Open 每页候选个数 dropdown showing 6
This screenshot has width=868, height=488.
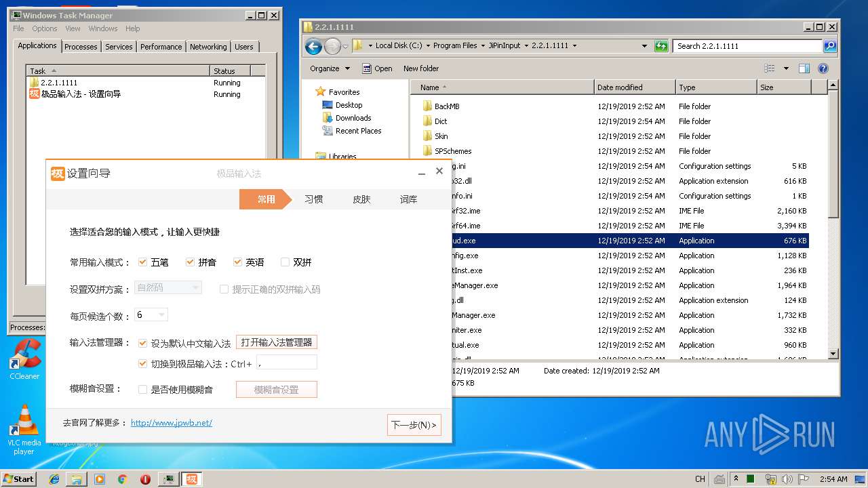pyautogui.click(x=151, y=315)
